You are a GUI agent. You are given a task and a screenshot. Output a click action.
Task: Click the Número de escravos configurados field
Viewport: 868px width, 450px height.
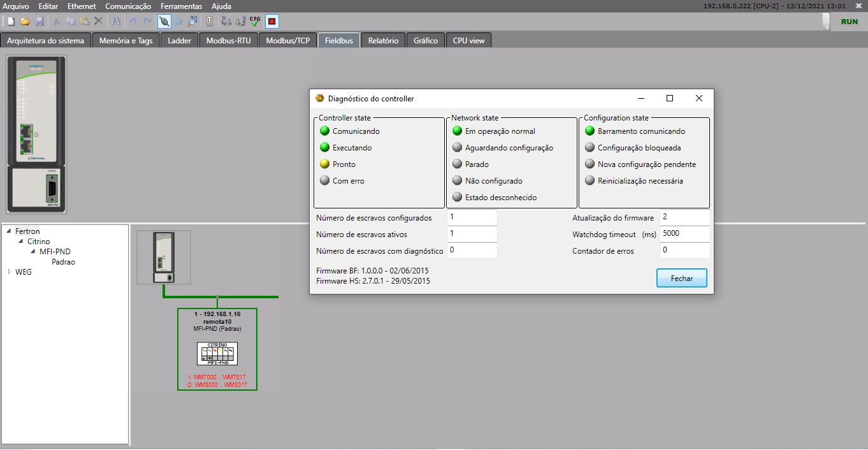point(472,217)
